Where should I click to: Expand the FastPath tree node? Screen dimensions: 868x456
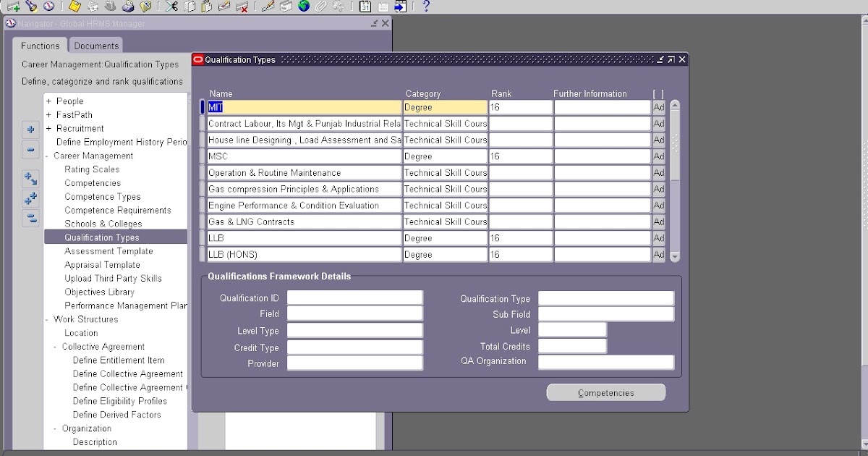(48, 115)
